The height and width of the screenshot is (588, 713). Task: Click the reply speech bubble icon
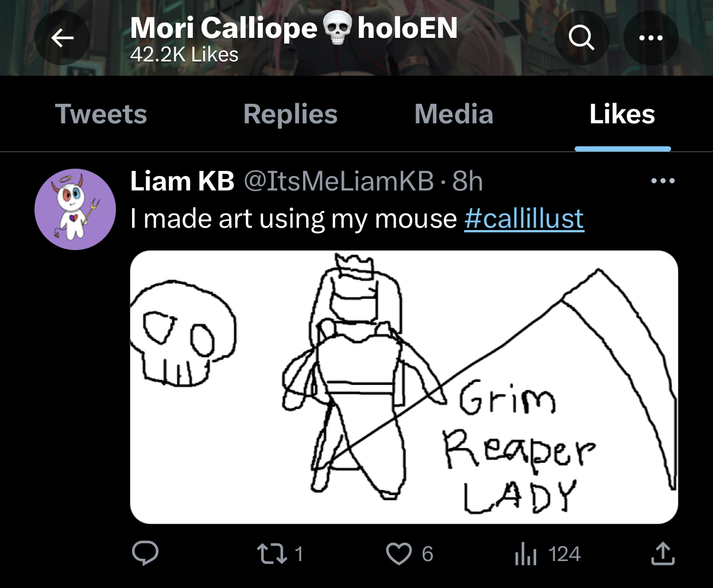(x=145, y=554)
